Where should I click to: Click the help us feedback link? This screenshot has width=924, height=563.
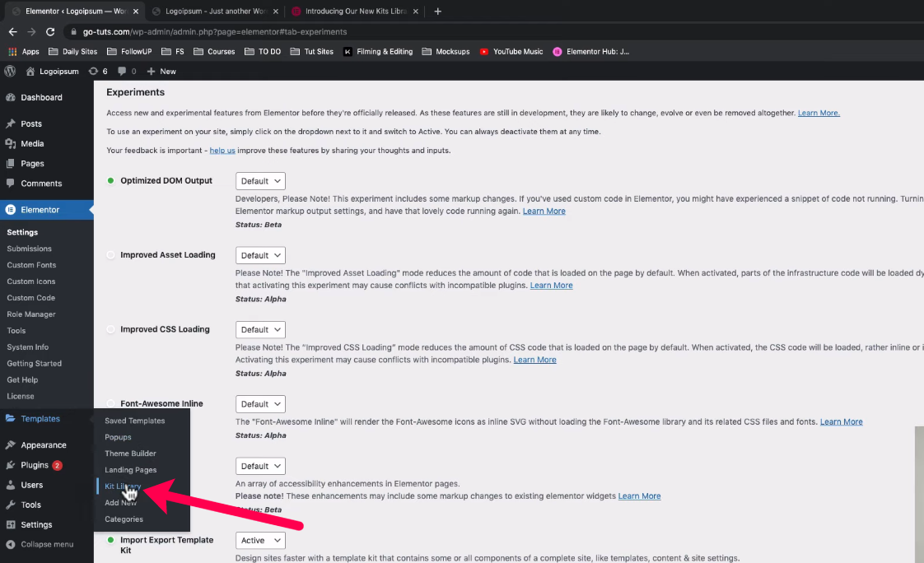pos(222,151)
